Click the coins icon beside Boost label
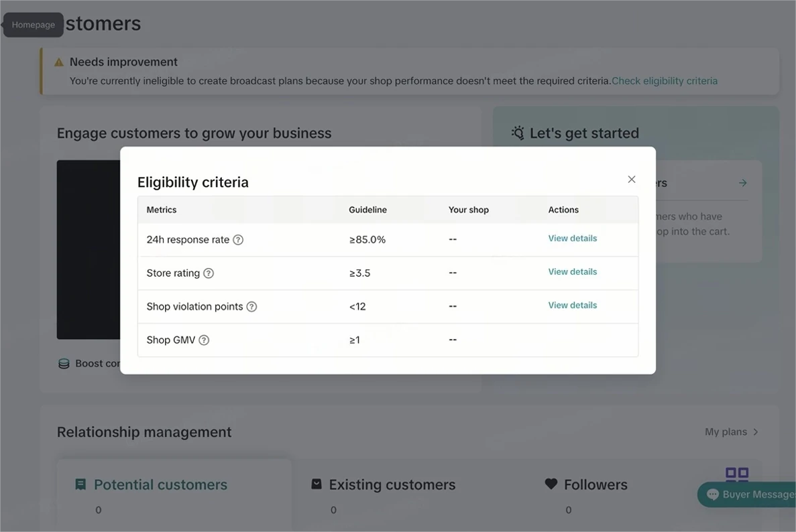 (63, 363)
